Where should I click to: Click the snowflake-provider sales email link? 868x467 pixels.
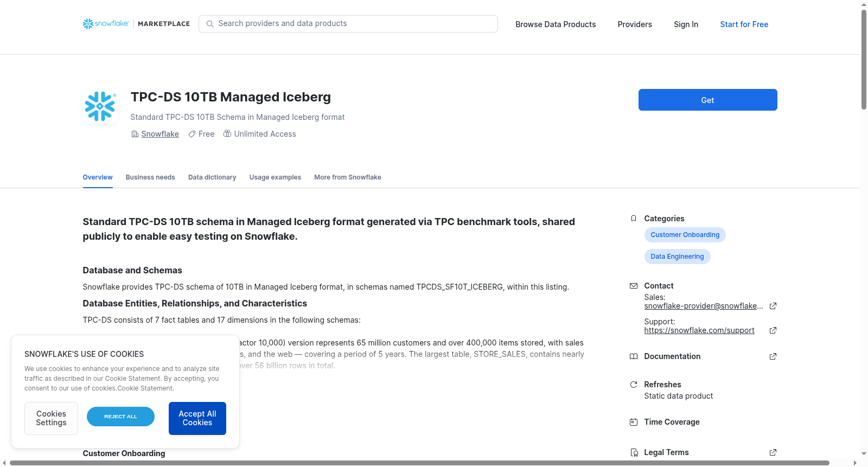tap(704, 306)
